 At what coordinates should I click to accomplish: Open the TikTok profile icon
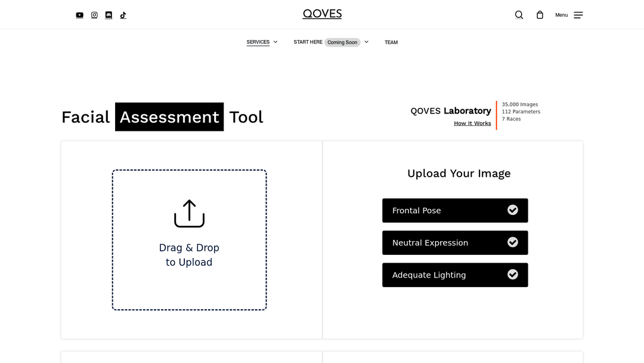[x=123, y=15]
